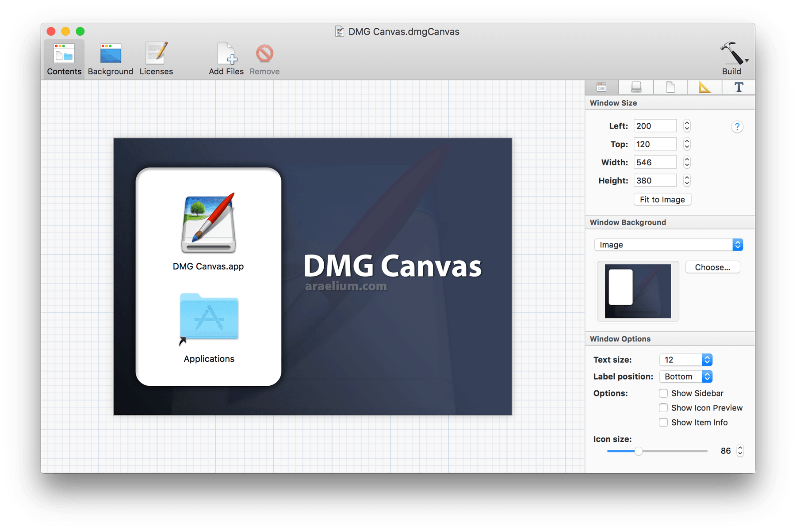Switch to the Background editor

coord(110,59)
